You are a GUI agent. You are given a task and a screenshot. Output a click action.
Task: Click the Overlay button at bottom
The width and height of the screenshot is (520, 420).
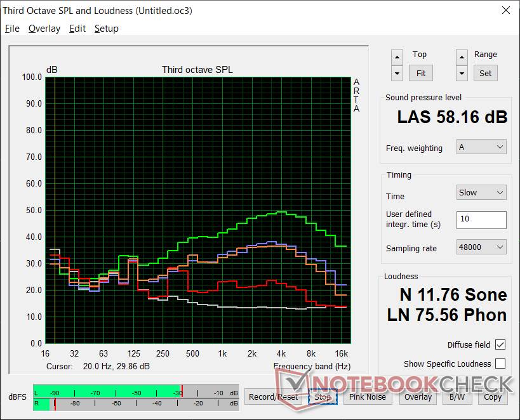418,397
